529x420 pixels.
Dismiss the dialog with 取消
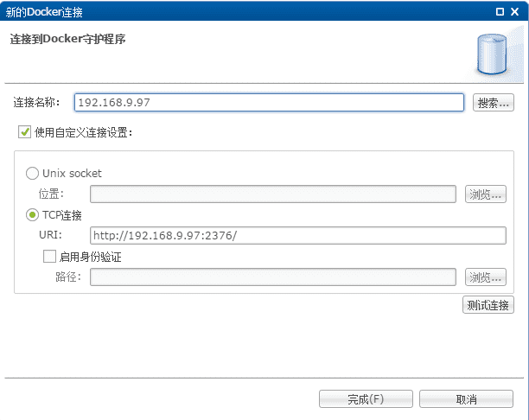tap(466, 399)
